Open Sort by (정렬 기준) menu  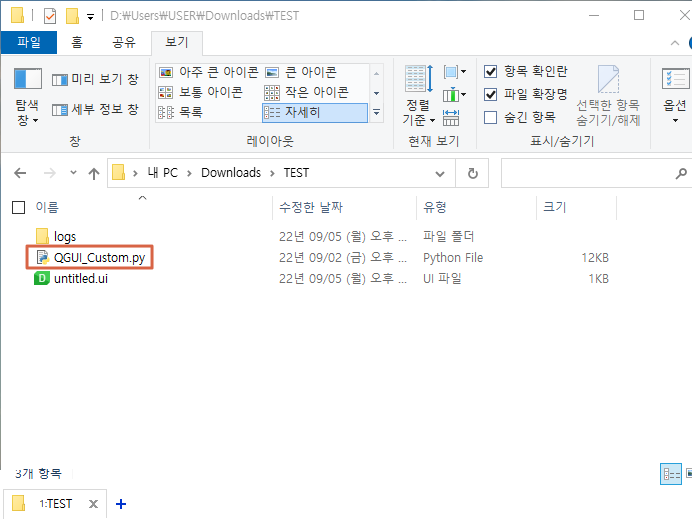click(419, 95)
